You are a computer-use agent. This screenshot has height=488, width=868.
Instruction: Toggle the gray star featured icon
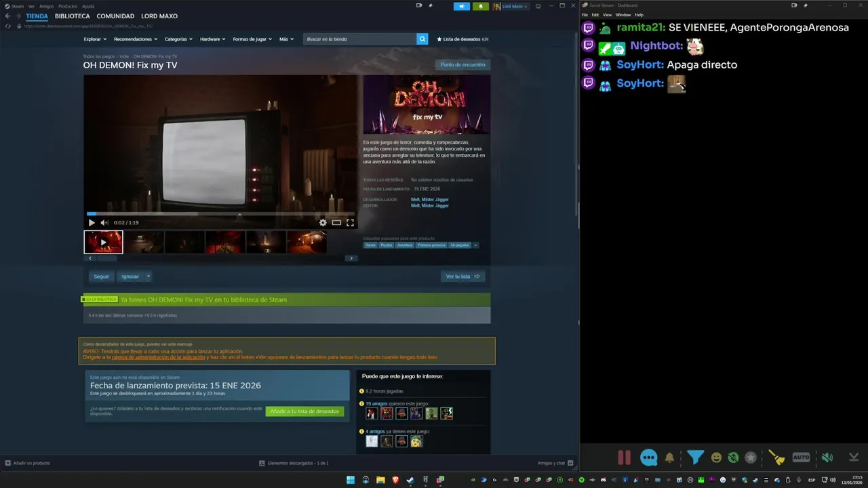click(751, 457)
